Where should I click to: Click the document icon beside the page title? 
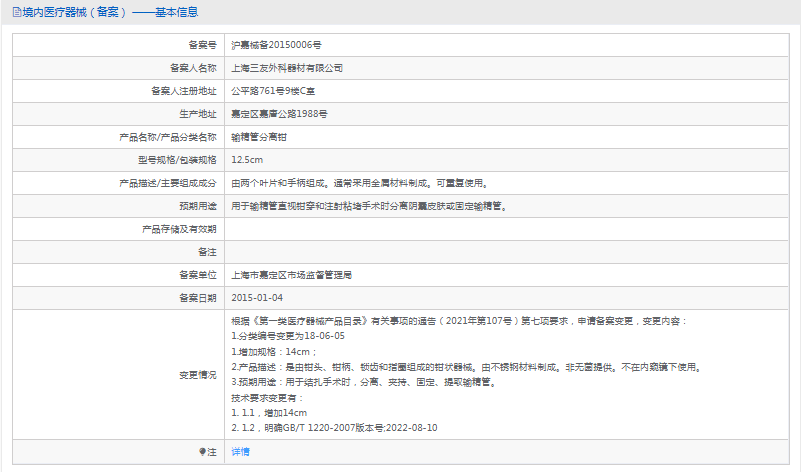tap(16, 12)
